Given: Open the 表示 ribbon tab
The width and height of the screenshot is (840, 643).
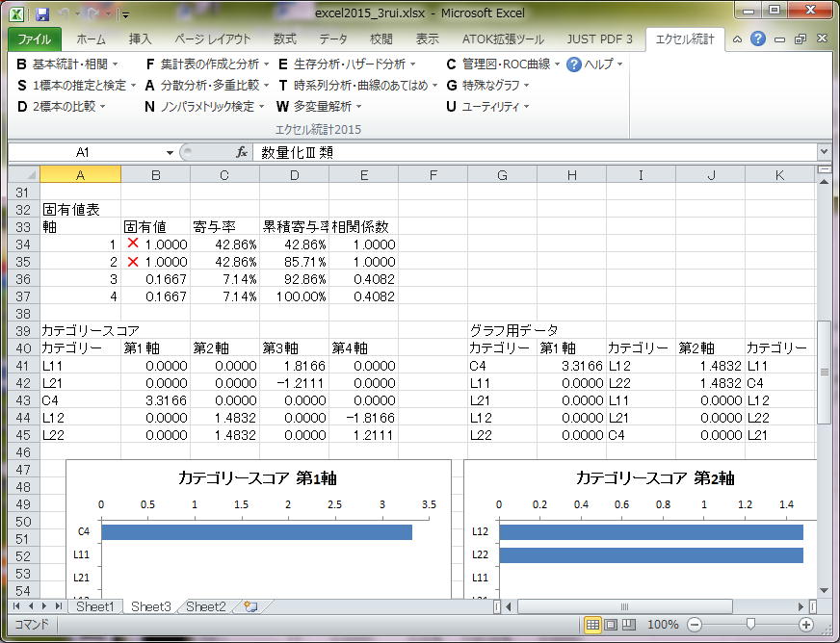Looking at the screenshot, I should coord(427,39).
